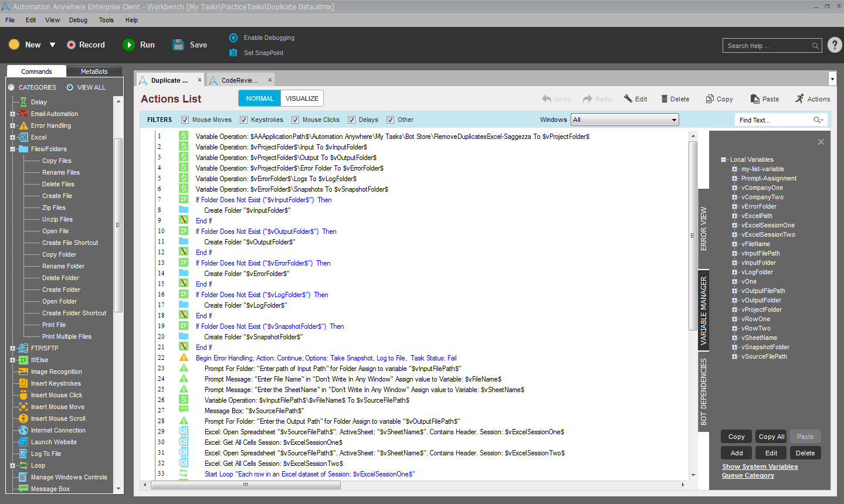
Task: Open help with the question mark icon
Action: tap(834, 45)
